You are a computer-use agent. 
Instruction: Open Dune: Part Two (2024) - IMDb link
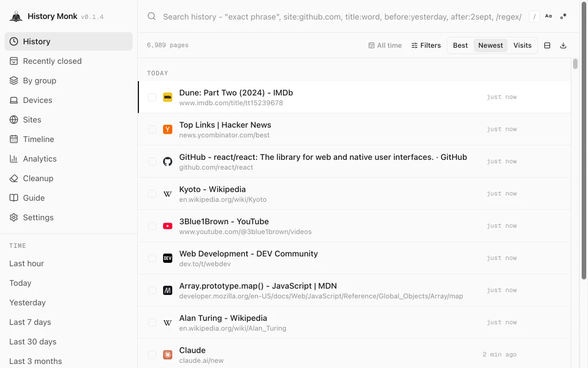click(x=236, y=93)
